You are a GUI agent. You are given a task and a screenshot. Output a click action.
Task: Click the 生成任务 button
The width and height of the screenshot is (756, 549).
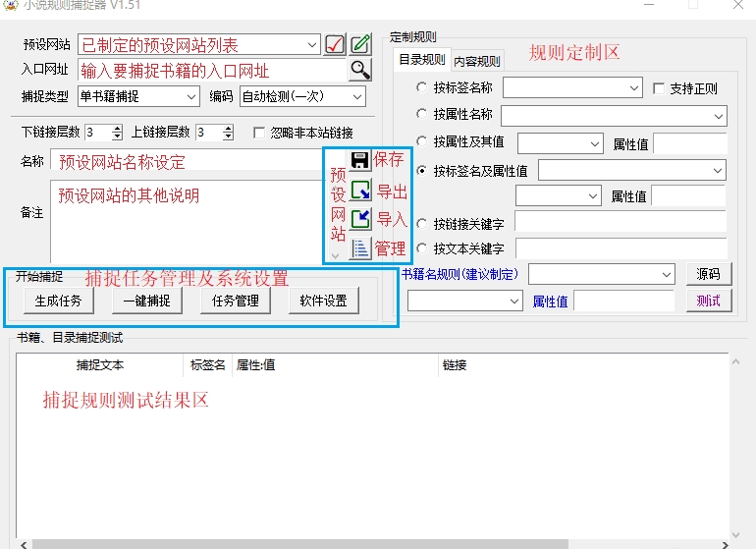click(58, 302)
